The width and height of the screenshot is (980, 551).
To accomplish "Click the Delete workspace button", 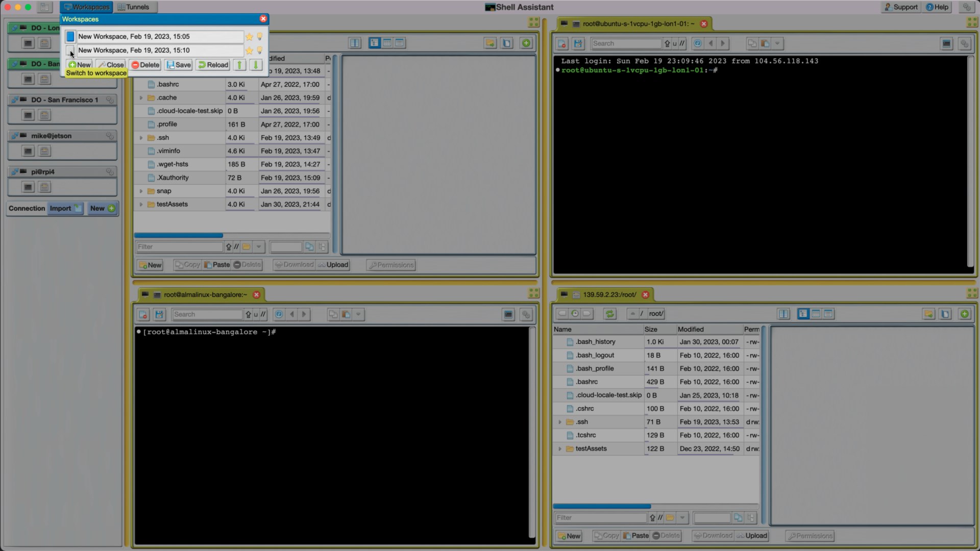I will tap(145, 65).
